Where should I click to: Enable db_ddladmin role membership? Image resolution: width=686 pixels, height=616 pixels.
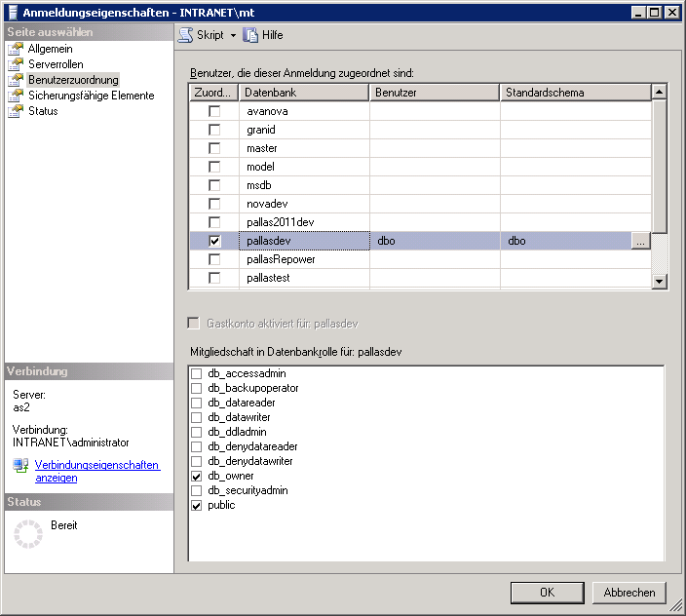click(x=197, y=432)
